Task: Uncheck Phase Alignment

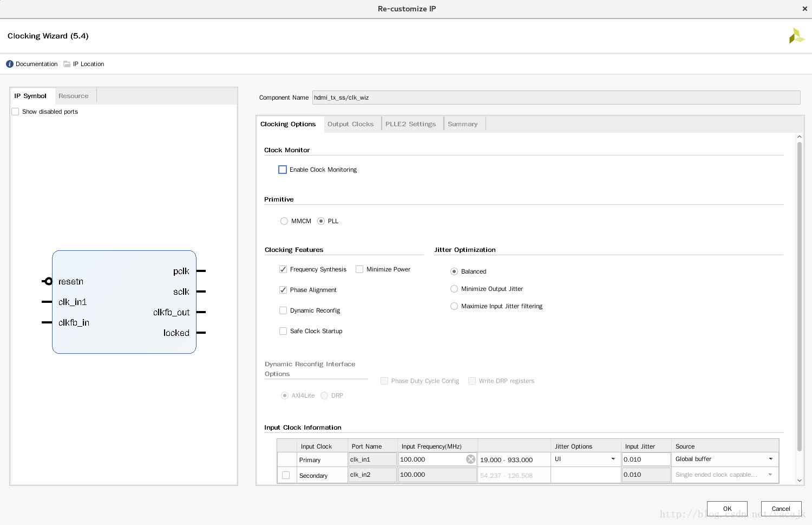Action: (283, 290)
